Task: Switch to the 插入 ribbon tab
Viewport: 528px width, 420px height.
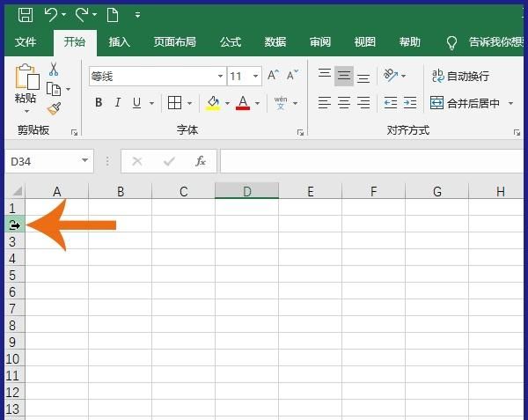Action: [119, 42]
